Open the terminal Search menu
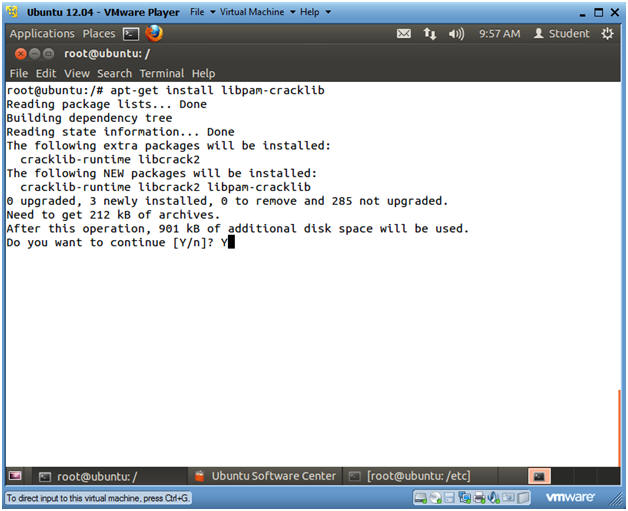The width and height of the screenshot is (628, 511). [115, 73]
